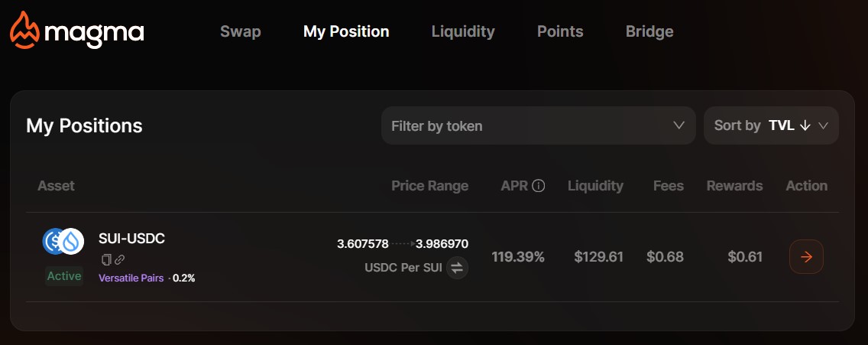This screenshot has width=868, height=345.
Task: Open the Bridge page
Action: [649, 31]
